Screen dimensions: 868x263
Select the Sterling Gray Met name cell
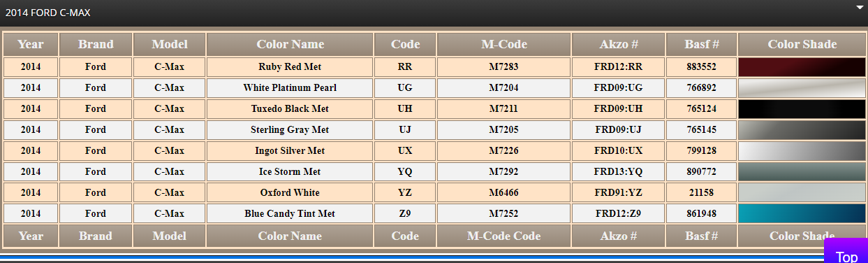290,130
